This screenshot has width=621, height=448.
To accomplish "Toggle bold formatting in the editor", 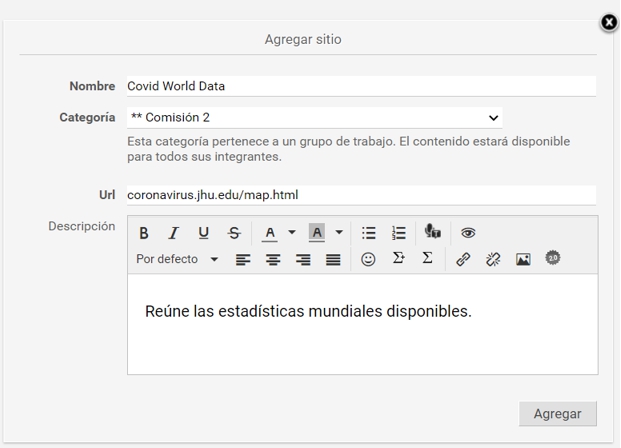I will point(144,233).
